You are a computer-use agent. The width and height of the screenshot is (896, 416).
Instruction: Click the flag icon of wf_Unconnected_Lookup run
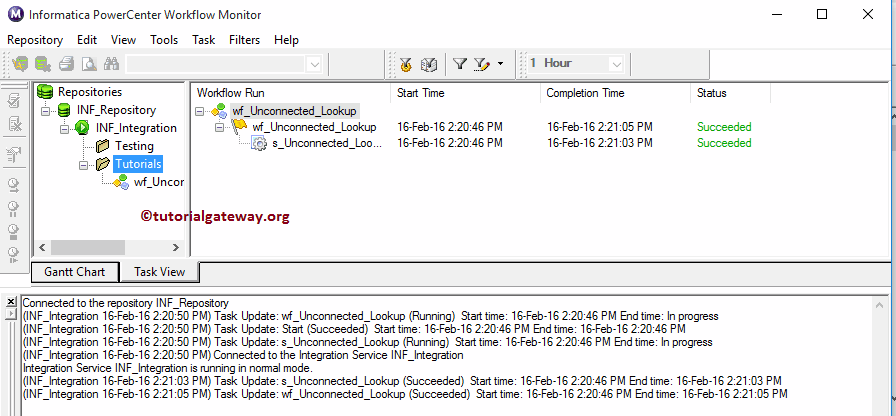point(239,126)
